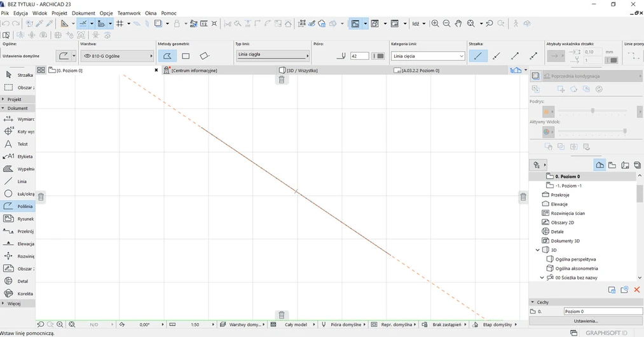This screenshot has width=644, height=337.
Task: Click the zoom in magnifier toolbar icon
Action: click(x=435, y=24)
